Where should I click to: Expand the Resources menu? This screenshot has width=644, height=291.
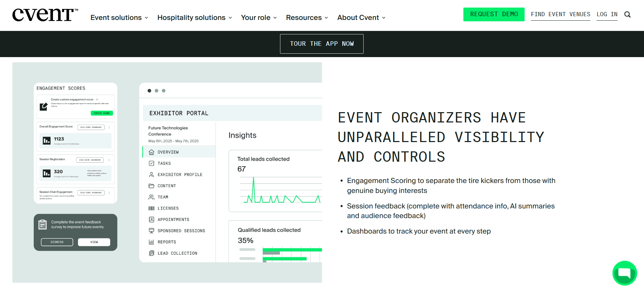(x=307, y=18)
